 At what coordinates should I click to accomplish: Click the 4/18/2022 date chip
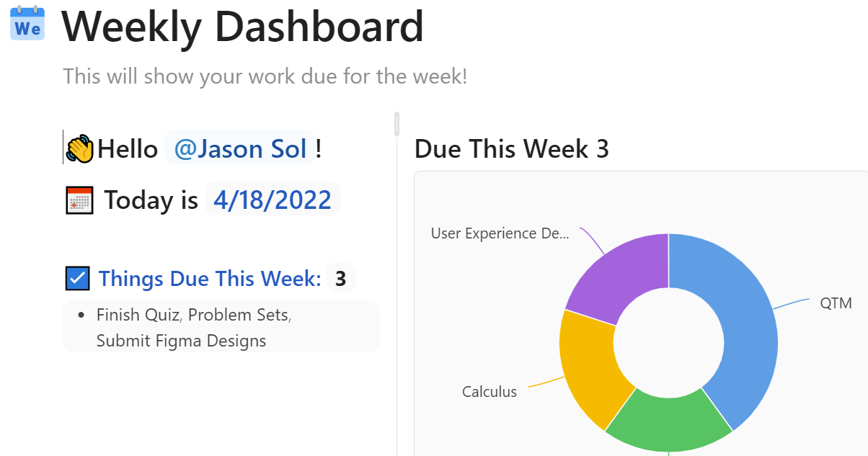pos(273,200)
